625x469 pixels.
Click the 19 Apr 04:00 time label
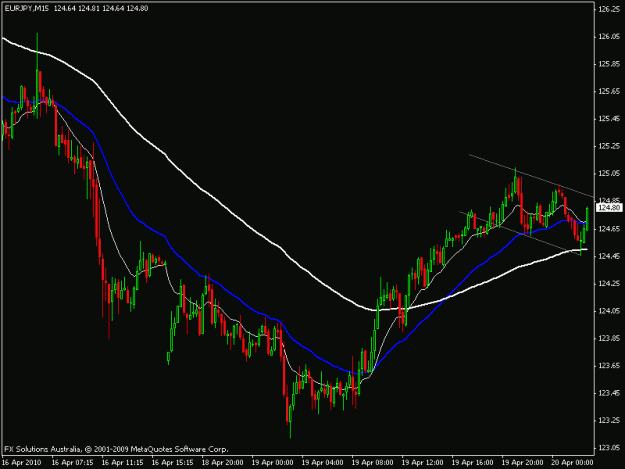(322, 463)
